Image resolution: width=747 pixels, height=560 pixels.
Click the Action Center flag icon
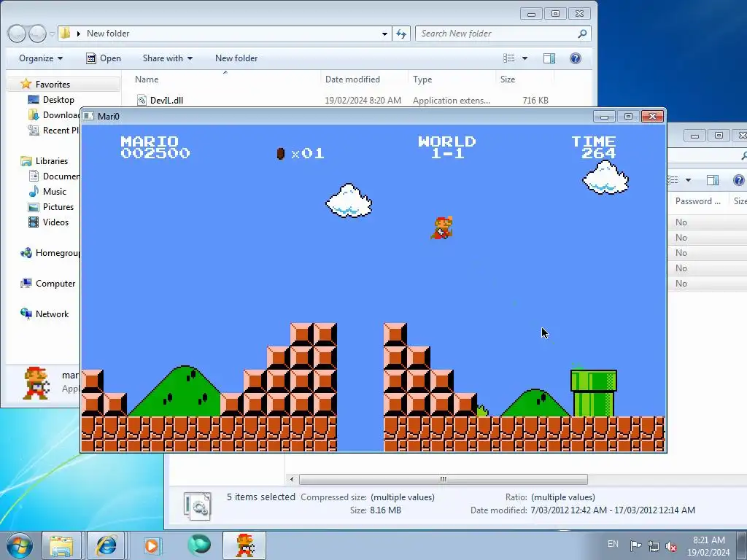[635, 546]
